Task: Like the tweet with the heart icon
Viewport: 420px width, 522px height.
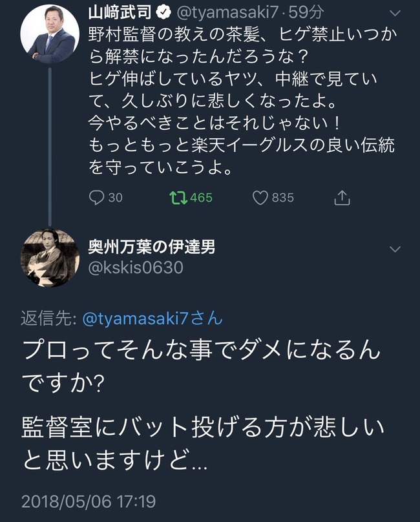Action: (x=260, y=198)
